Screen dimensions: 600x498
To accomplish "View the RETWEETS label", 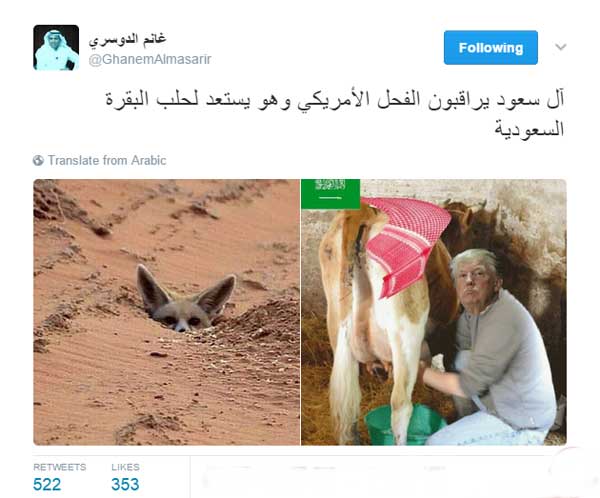I will tap(60, 467).
